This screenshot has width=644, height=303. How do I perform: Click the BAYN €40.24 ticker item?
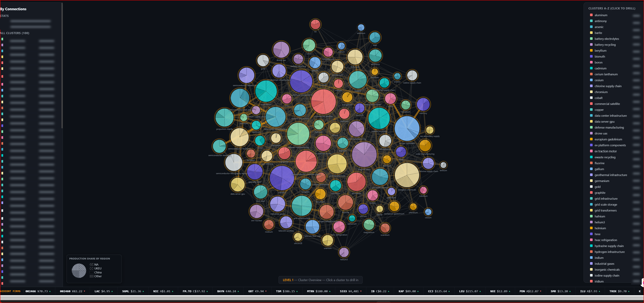(x=228, y=291)
